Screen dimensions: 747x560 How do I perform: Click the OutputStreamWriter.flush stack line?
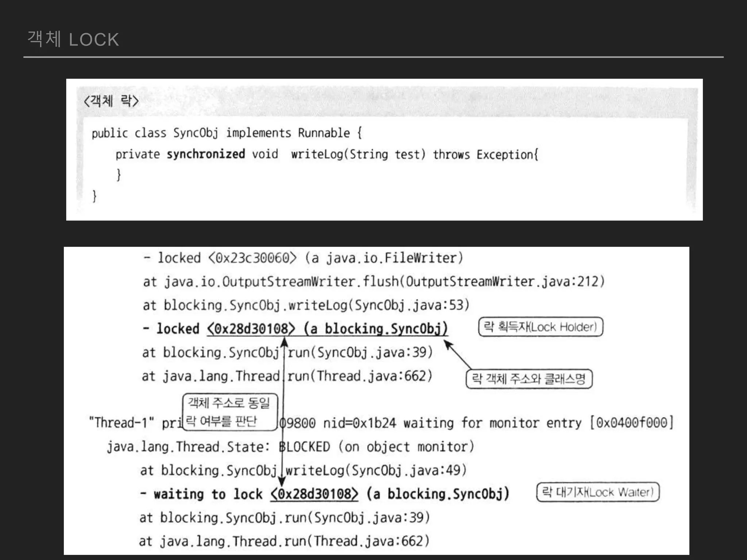click(373, 282)
